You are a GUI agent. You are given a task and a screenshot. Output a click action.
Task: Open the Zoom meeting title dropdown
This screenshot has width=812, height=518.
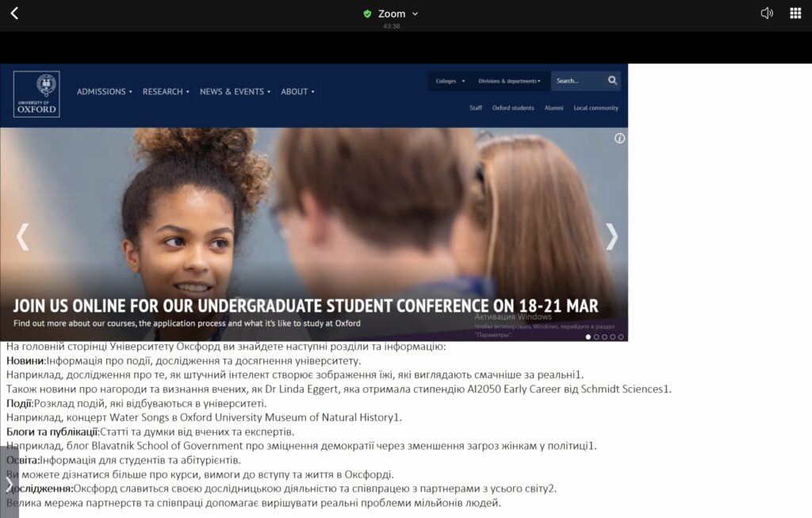(x=397, y=14)
